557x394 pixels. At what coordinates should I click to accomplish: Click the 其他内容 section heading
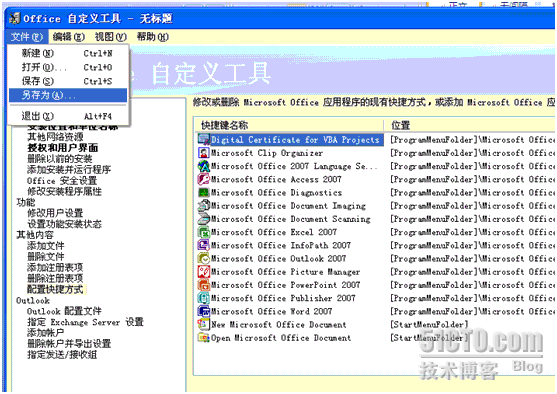pos(35,235)
